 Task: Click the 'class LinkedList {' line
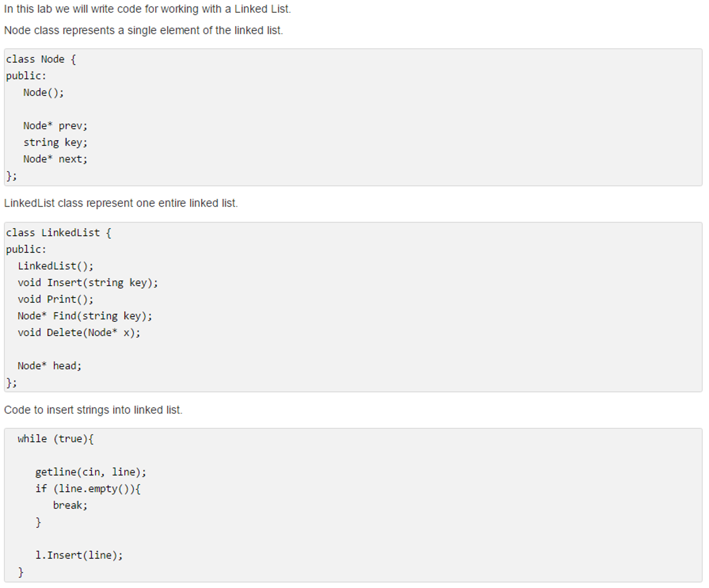click(x=59, y=233)
